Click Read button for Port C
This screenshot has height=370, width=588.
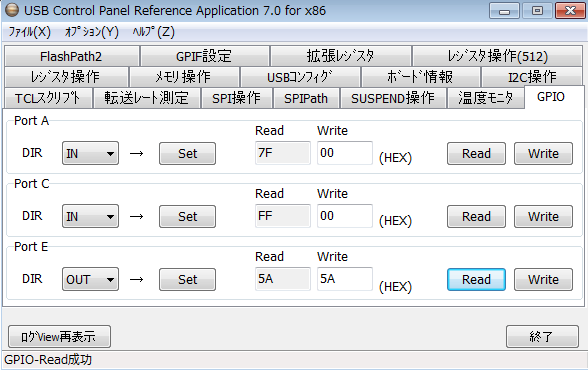tap(476, 216)
